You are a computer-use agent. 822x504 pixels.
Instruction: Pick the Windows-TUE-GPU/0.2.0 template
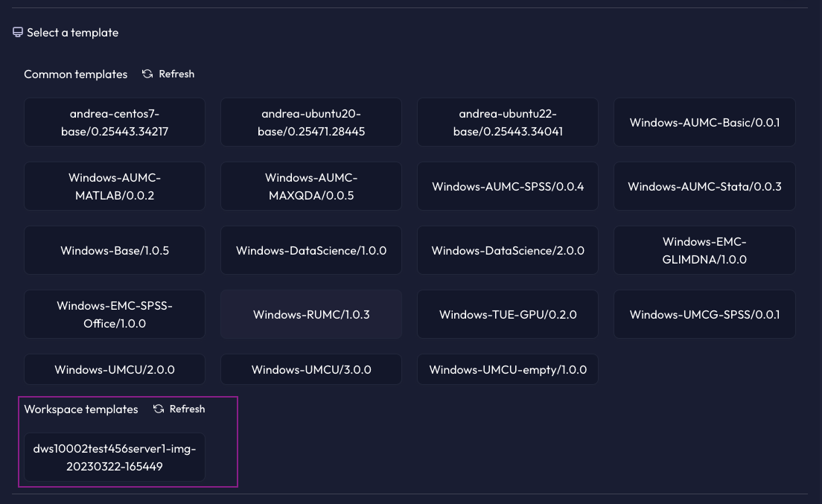[x=508, y=314]
